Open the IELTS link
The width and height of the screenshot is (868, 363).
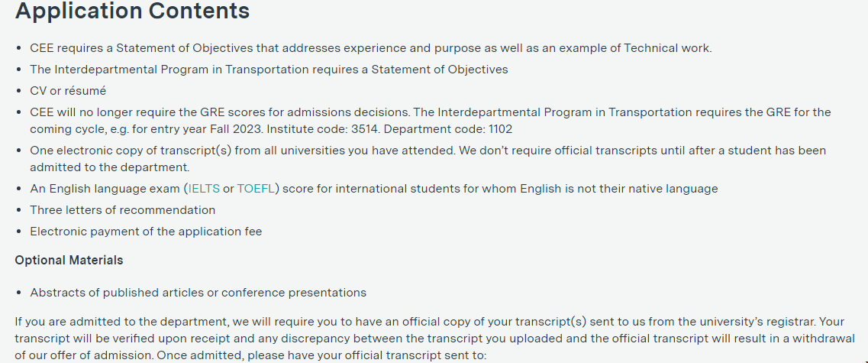click(x=204, y=189)
